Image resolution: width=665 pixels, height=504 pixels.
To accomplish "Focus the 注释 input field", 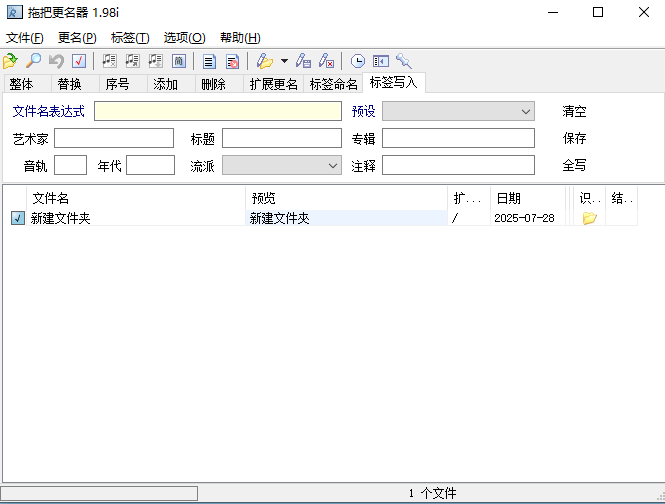I will point(458,165).
